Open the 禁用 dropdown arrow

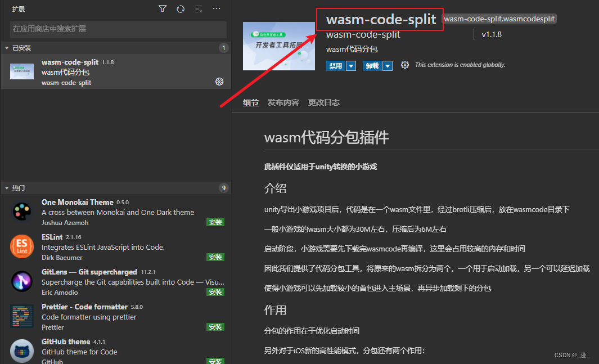click(351, 66)
